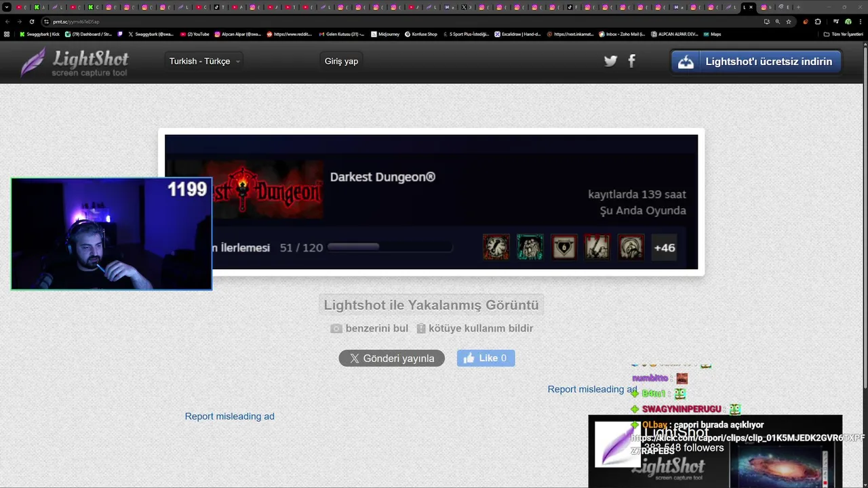Open site information icon in address bar
This screenshot has width=868, height=488.
point(46,22)
